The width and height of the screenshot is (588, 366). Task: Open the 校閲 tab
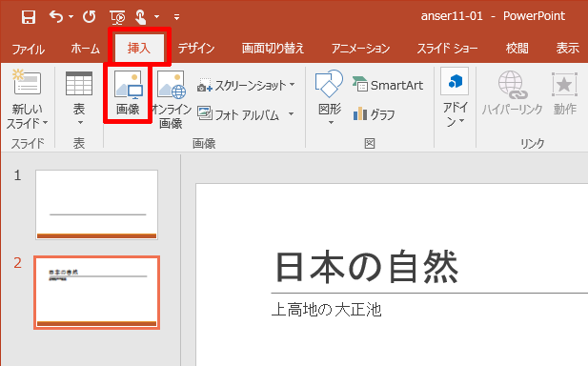coord(517,49)
